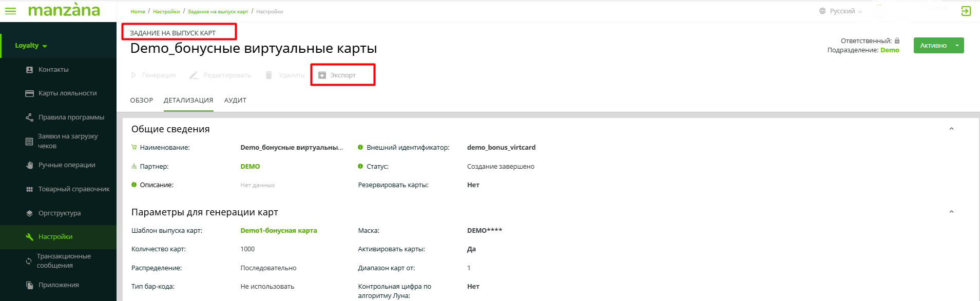
Task: Click the logout icon in top-right corner
Action: click(966, 11)
